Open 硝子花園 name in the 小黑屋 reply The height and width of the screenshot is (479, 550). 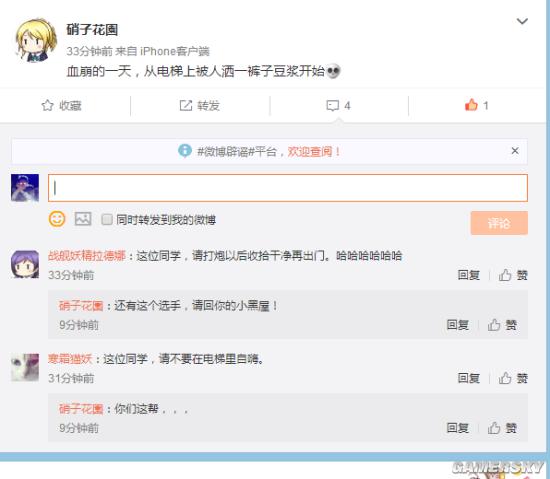(81, 306)
